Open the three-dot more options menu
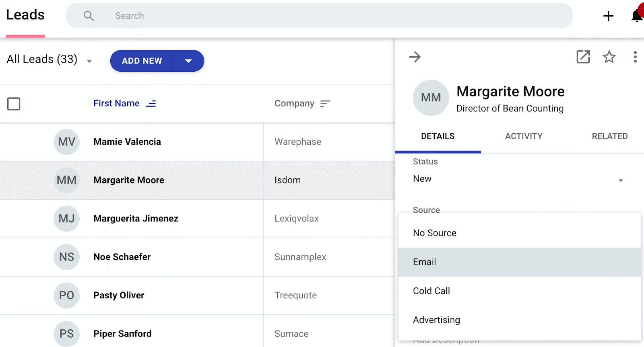 point(635,57)
